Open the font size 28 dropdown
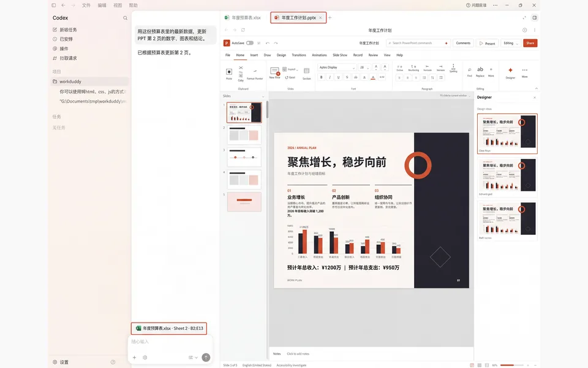 coord(364,67)
